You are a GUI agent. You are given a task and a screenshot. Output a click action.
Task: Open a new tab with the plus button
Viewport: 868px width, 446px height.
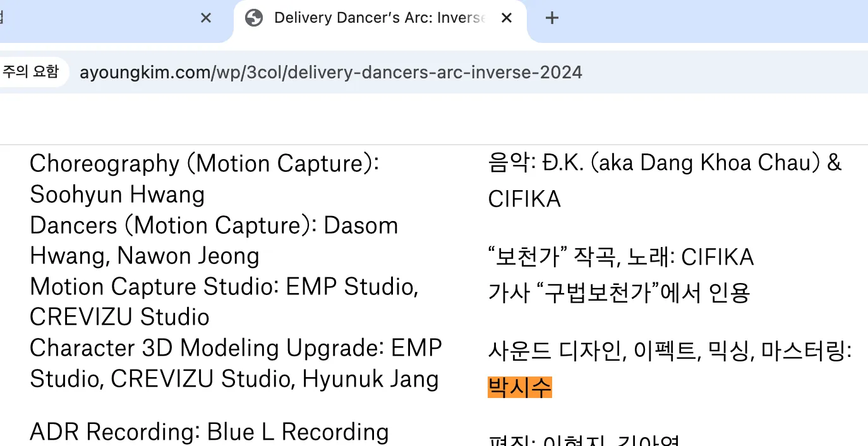pyautogui.click(x=552, y=18)
